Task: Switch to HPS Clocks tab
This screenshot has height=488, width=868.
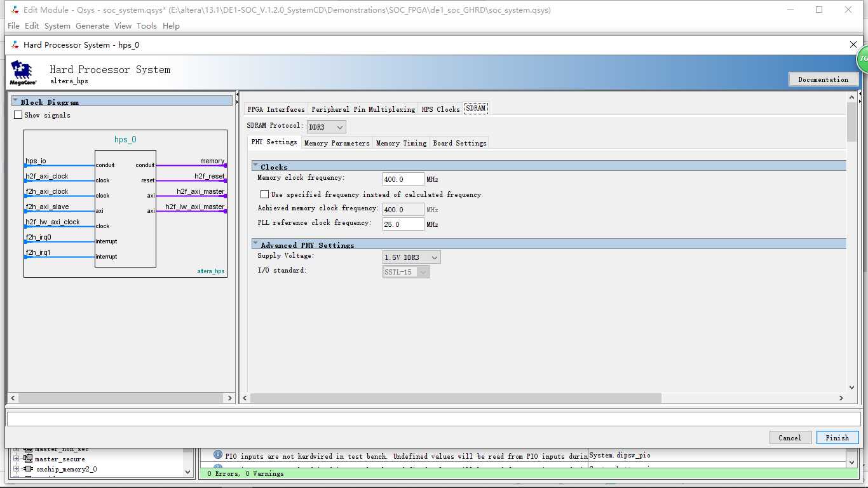Action: point(440,109)
